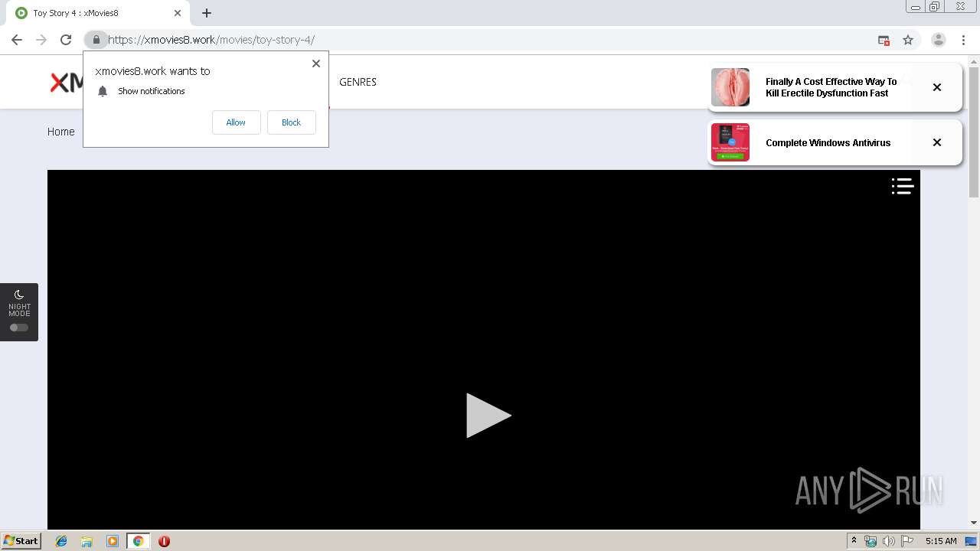Click scrollbar down arrow
The image size is (980, 551).
[x=974, y=523]
